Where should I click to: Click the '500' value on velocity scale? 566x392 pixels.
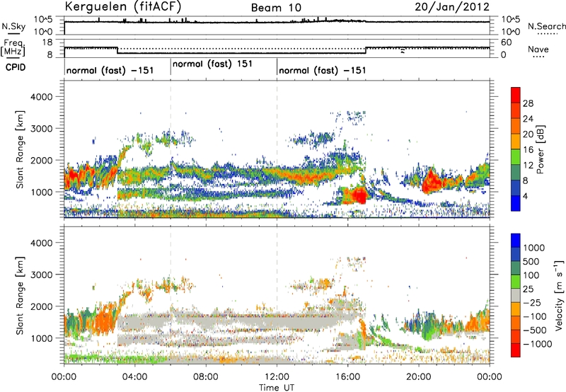(x=531, y=262)
